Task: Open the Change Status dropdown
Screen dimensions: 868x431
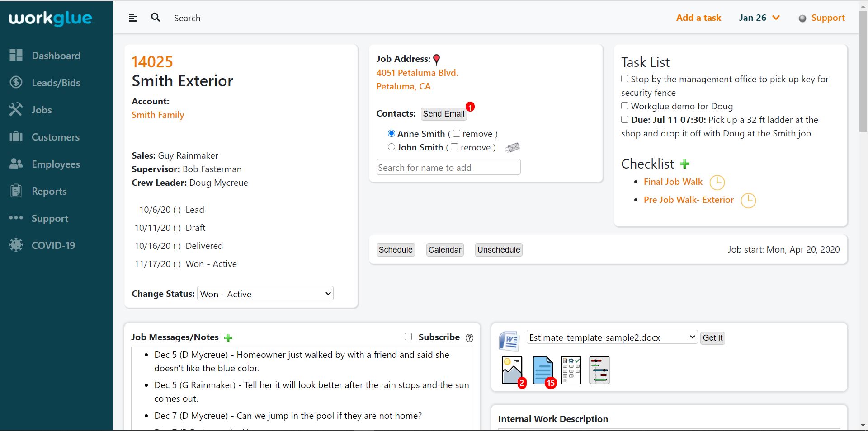Action: click(265, 294)
